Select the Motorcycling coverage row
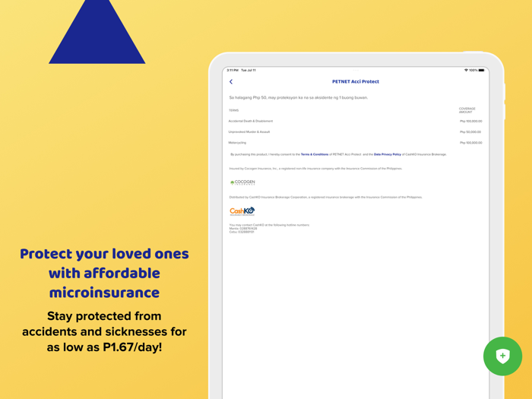The height and width of the screenshot is (399, 532). click(x=355, y=143)
